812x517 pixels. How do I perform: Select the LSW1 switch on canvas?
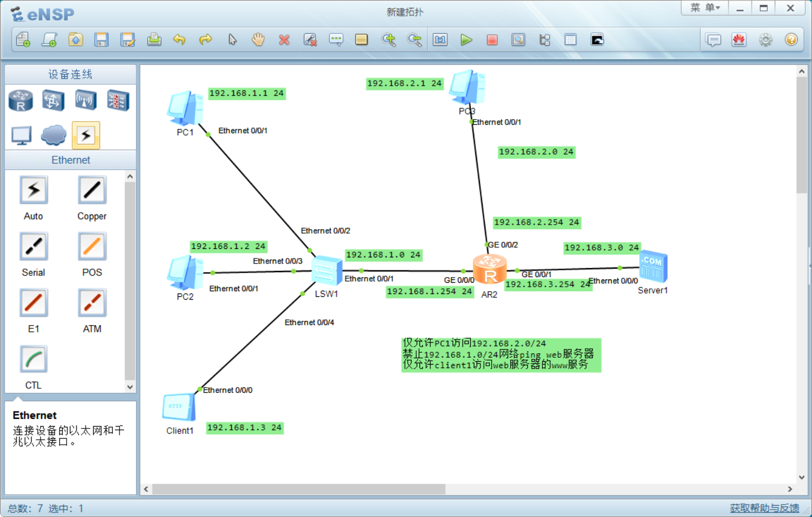(x=327, y=270)
